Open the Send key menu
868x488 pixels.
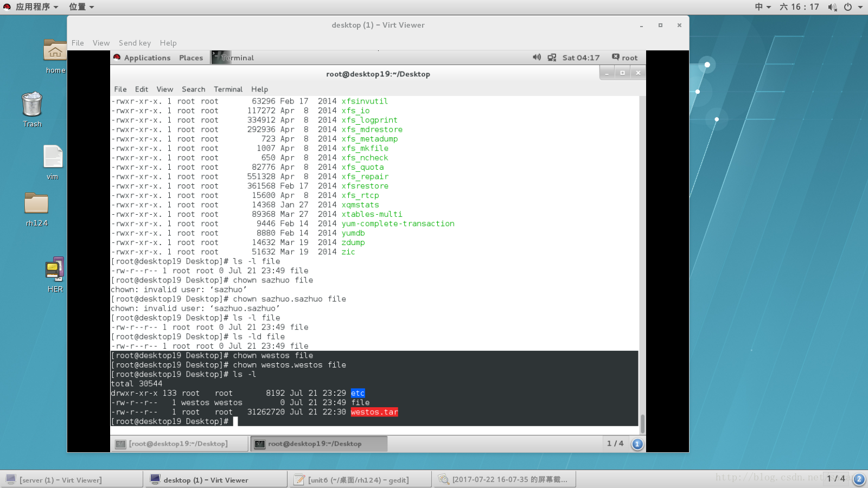tap(135, 43)
